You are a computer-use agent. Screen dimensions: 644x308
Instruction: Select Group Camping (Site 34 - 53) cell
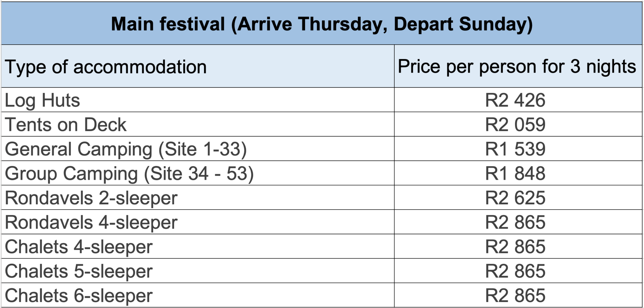click(x=129, y=173)
